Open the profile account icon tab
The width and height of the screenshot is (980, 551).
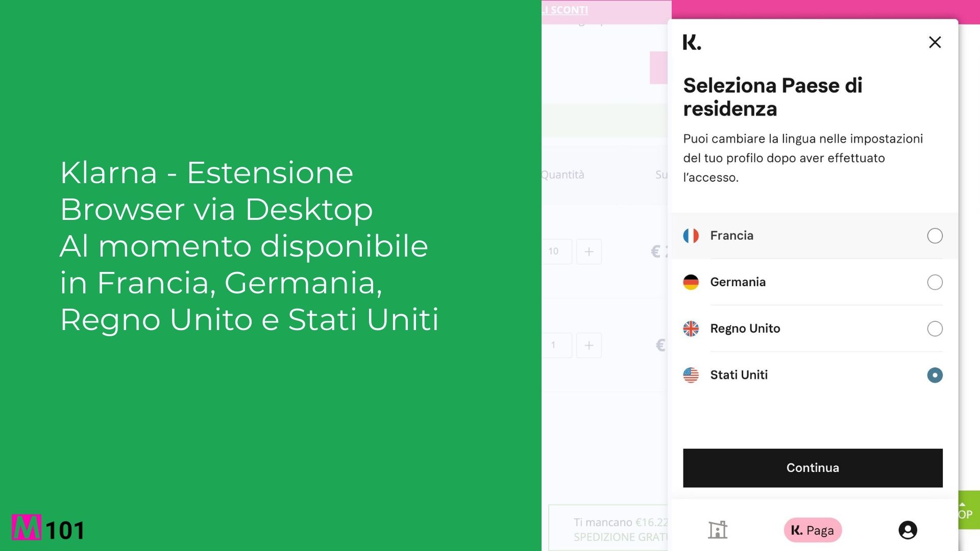point(908,530)
